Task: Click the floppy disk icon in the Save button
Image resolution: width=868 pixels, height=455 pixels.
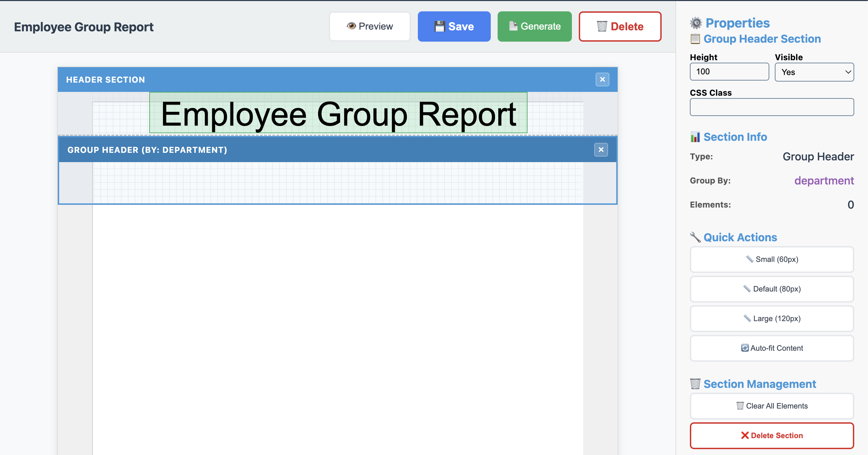Action: pos(439,26)
